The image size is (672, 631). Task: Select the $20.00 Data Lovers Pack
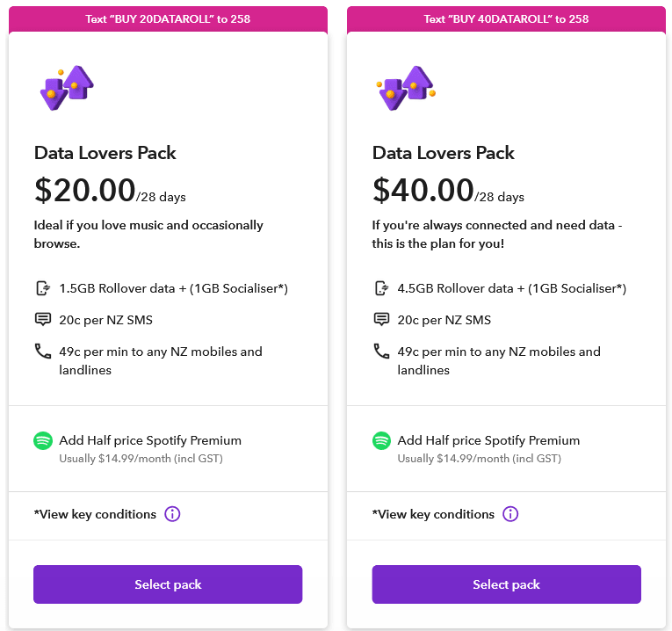pyautogui.click(x=168, y=584)
